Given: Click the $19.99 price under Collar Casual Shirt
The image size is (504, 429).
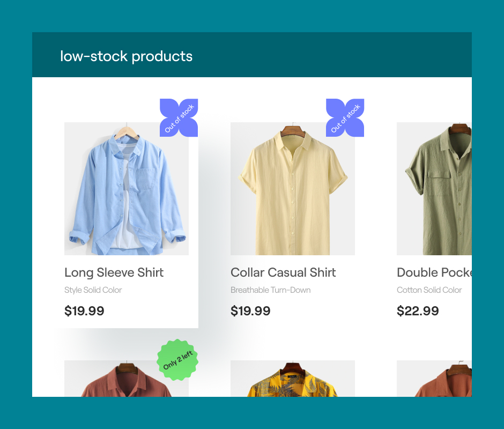Looking at the screenshot, I should (x=250, y=310).
